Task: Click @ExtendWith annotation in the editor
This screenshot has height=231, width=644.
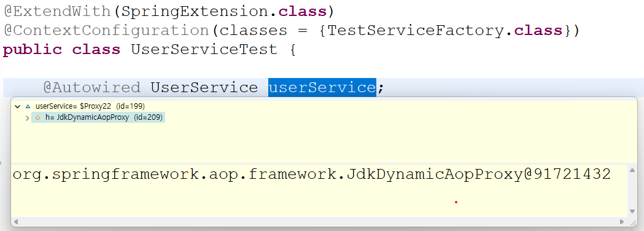Action: point(58,12)
